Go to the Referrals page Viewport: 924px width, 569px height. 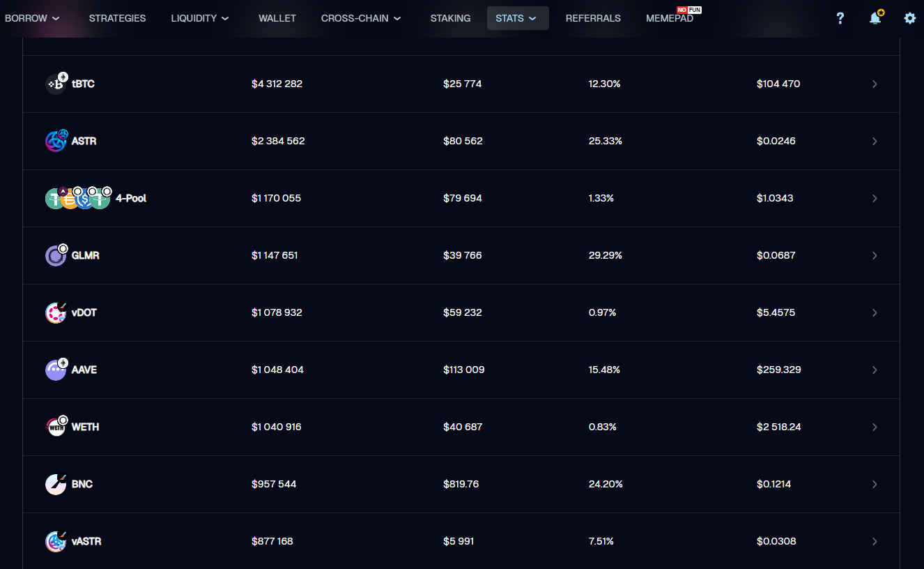(593, 18)
